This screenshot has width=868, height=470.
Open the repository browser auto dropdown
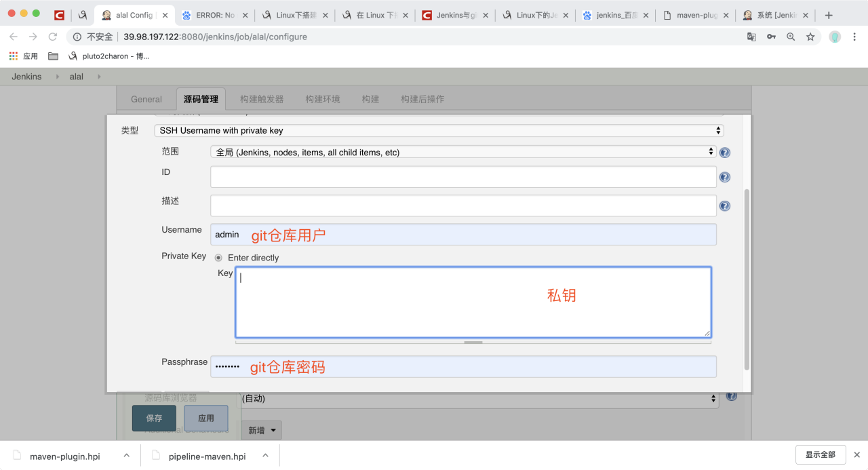tap(479, 399)
